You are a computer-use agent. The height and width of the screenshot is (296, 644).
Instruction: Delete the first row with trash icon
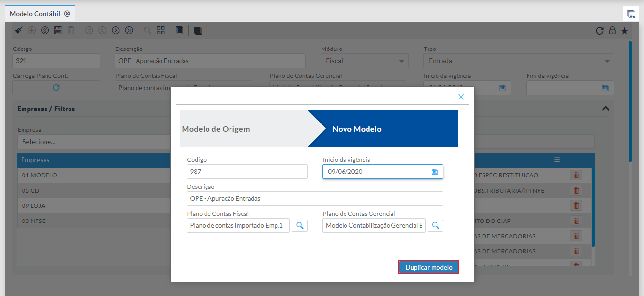576,175
